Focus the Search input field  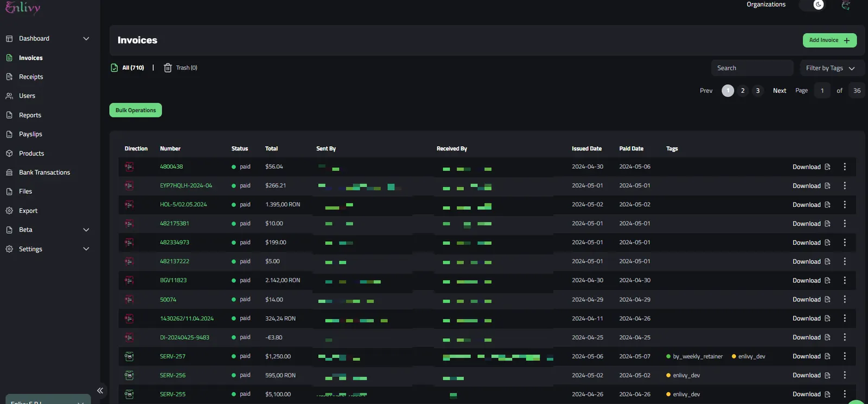pos(752,68)
